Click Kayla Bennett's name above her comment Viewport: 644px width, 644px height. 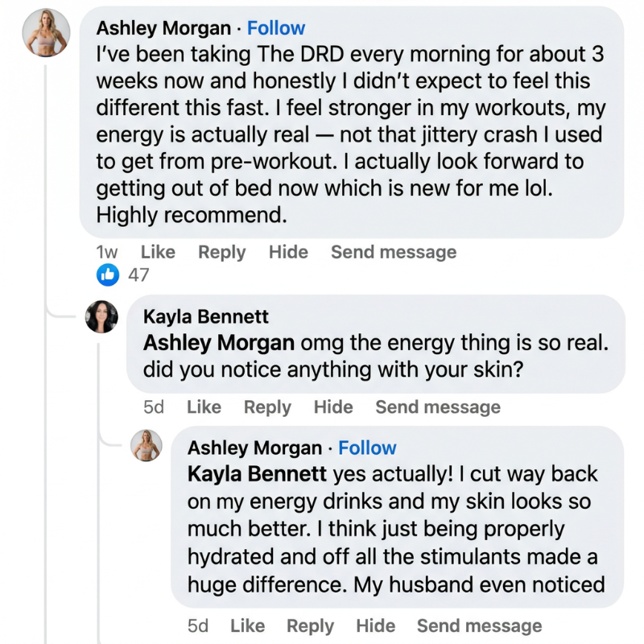206,316
